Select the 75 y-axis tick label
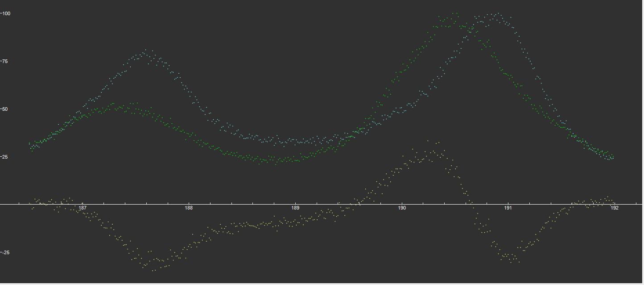This screenshot has height=285, width=644. [x=5, y=61]
